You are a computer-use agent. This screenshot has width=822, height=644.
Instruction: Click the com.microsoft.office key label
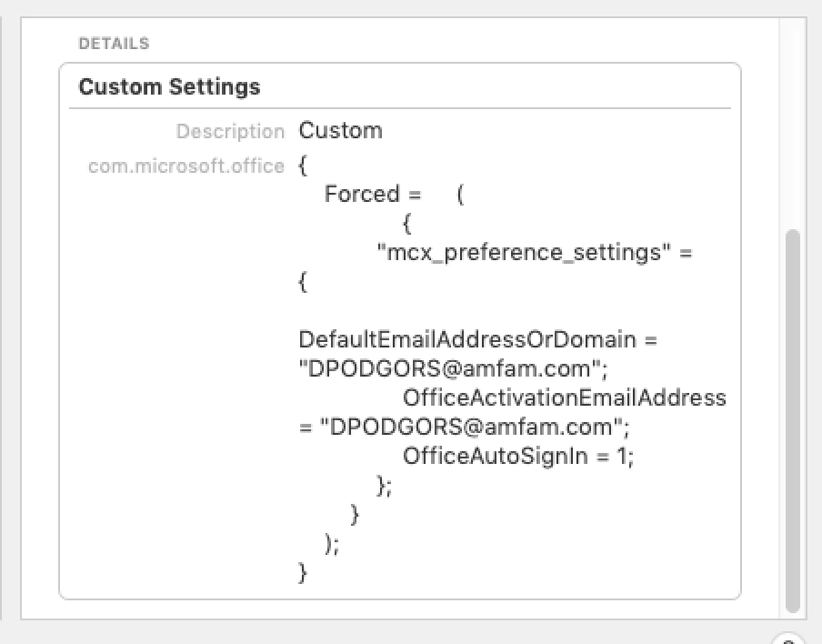[x=186, y=166]
